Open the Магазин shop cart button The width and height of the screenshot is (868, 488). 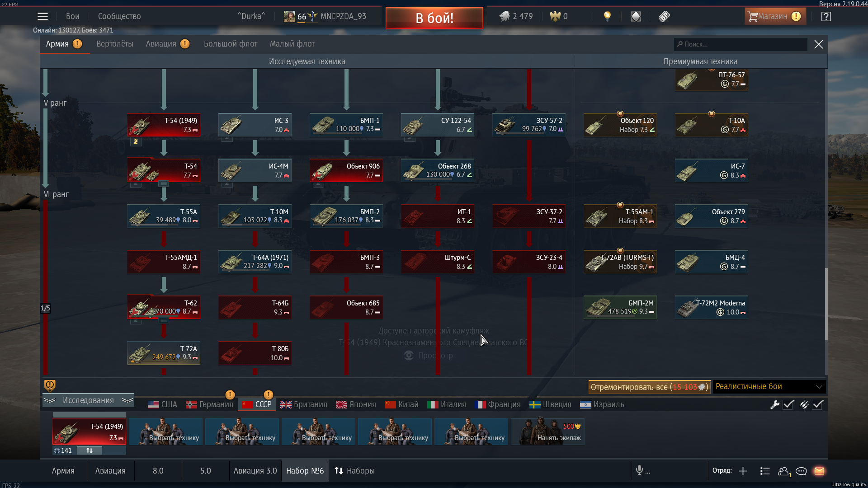(775, 16)
